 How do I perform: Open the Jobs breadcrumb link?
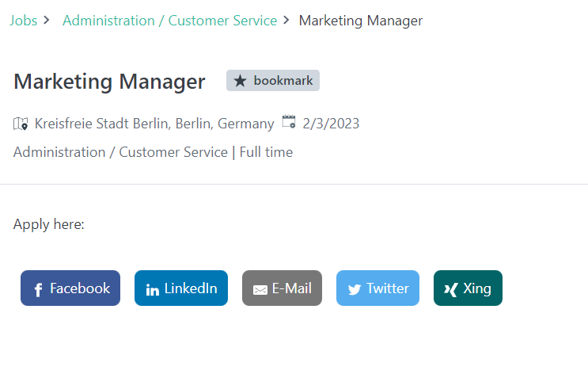(x=23, y=21)
